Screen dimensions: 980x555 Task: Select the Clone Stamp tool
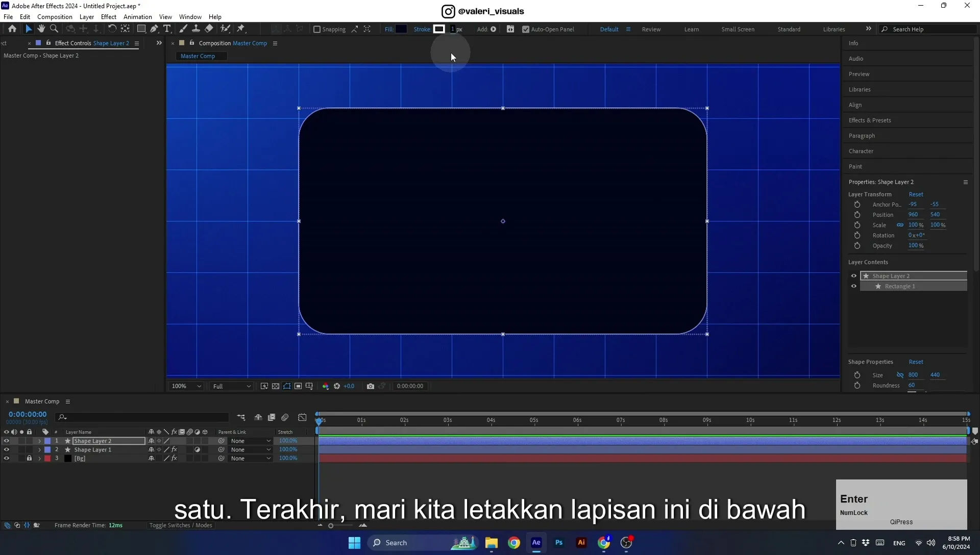(x=195, y=29)
